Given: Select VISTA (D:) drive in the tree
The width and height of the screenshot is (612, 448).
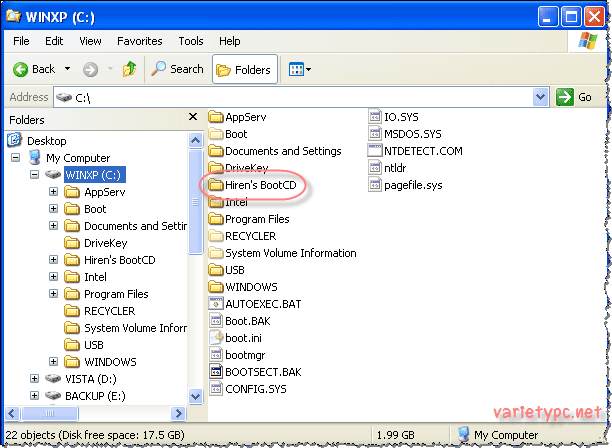Looking at the screenshot, I should point(91,379).
